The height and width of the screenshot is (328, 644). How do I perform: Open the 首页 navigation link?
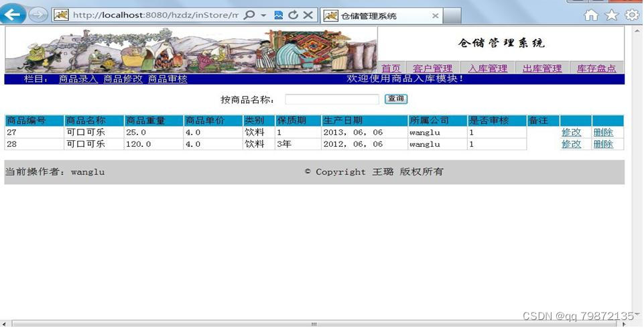tap(391, 68)
